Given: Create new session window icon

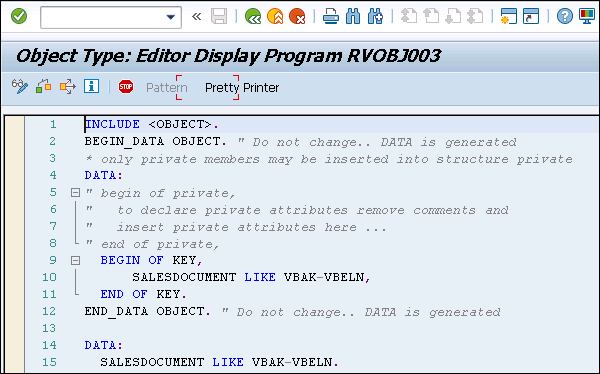Looking at the screenshot, I should pos(509,16).
